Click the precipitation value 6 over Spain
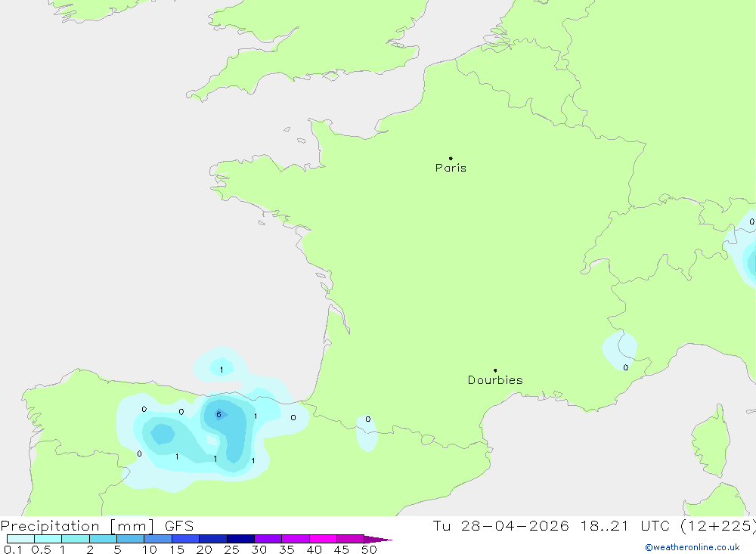This screenshot has height=554, width=756. click(219, 415)
